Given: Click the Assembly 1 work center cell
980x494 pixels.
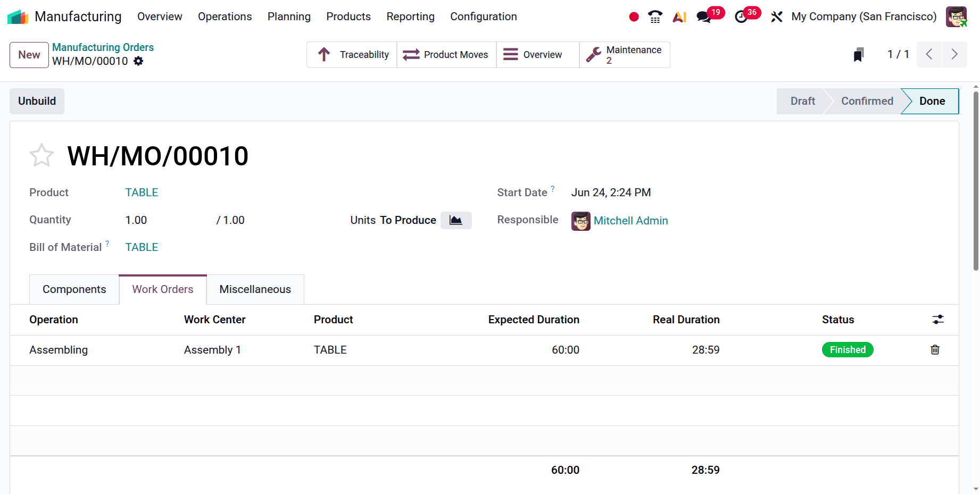Looking at the screenshot, I should (212, 350).
